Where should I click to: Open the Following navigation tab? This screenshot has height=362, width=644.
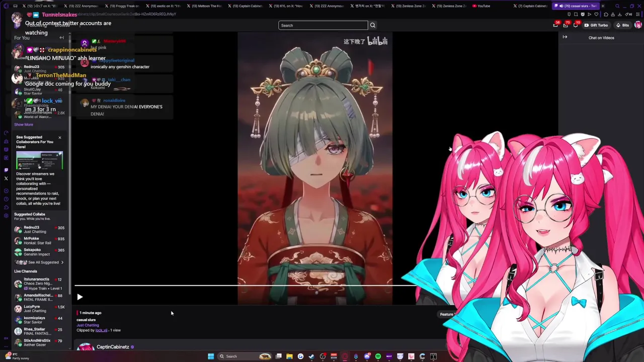tap(37, 25)
